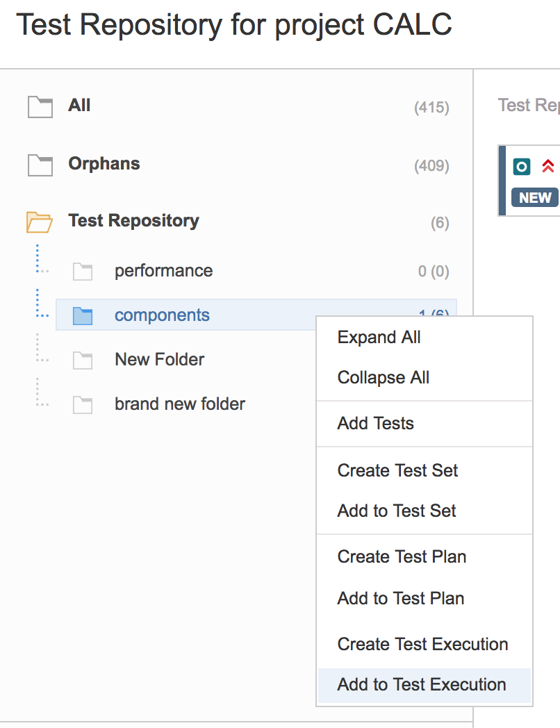Image resolution: width=560 pixels, height=728 pixels.
Task: Click the teal test issue type icon
Action: click(x=522, y=166)
